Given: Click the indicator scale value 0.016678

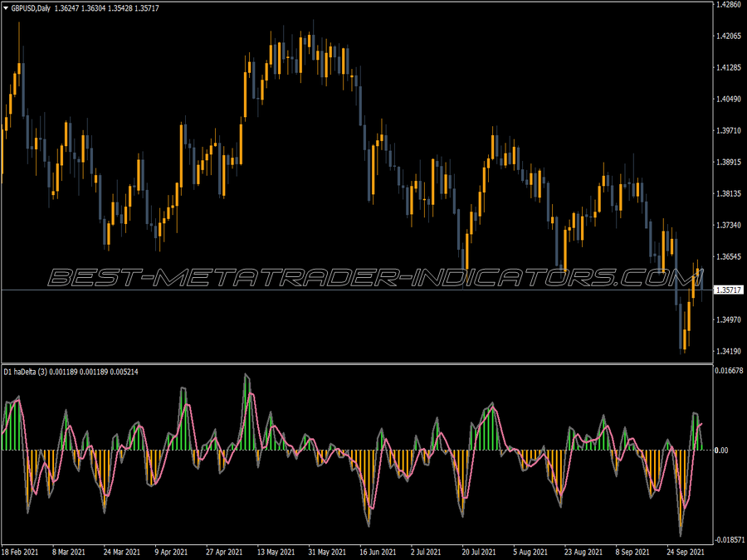Looking at the screenshot, I should (x=730, y=371).
